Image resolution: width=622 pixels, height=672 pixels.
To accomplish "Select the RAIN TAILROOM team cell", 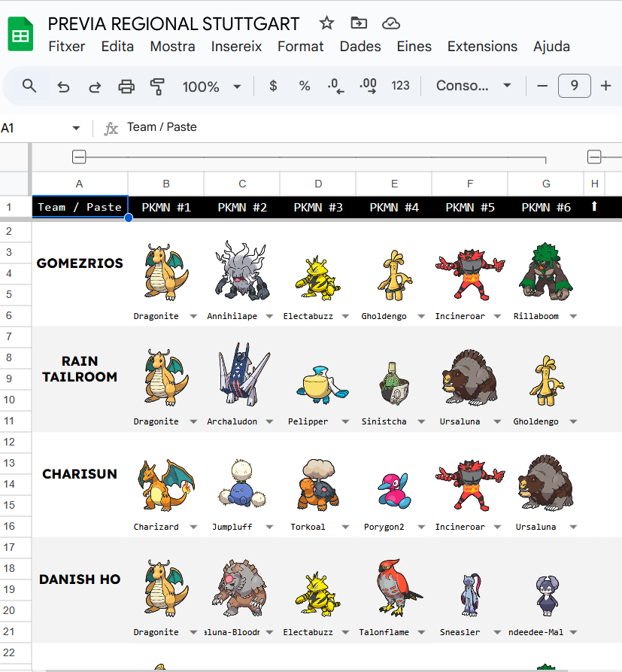I will click(80, 379).
